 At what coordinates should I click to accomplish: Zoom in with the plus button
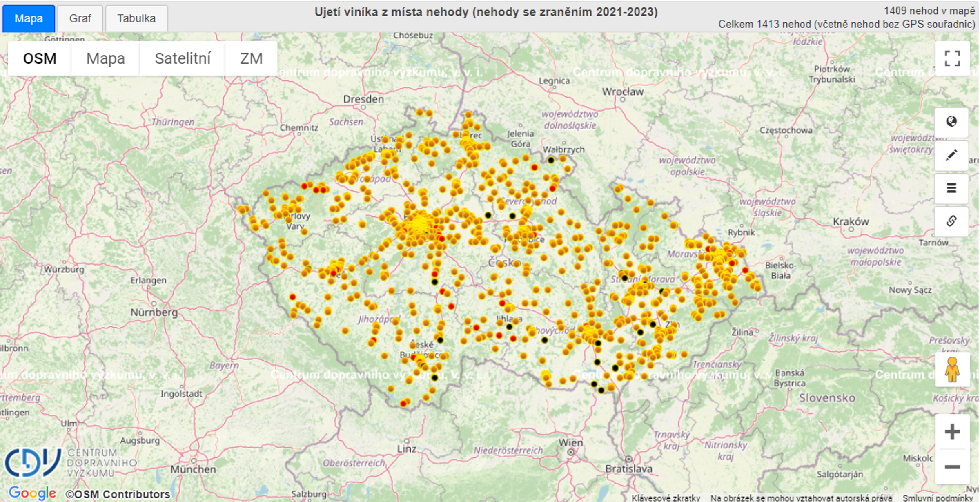pos(952,432)
